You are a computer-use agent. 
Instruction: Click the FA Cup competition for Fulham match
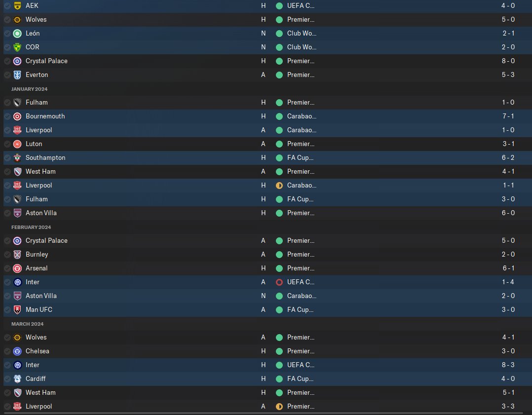[x=300, y=199]
